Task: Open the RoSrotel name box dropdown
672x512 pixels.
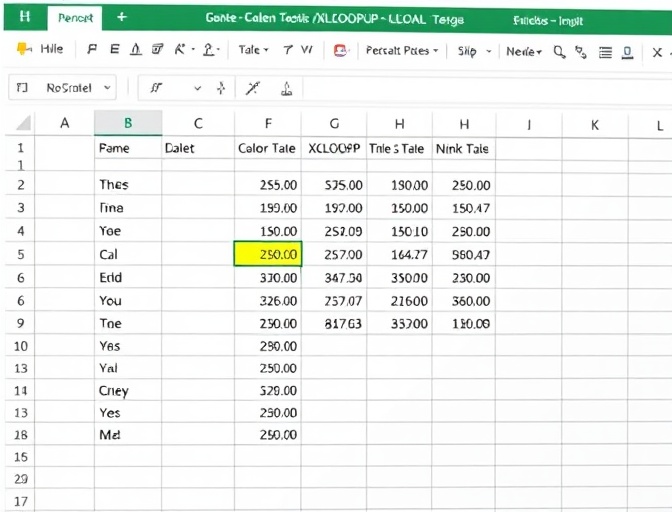Action: click(x=107, y=88)
